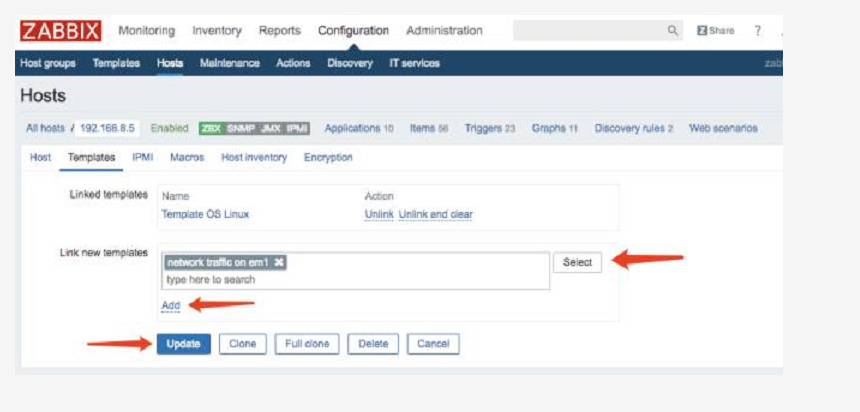Screen dimensions: 860x412
Task: Switch to the Encryption tab
Action: pos(328,157)
